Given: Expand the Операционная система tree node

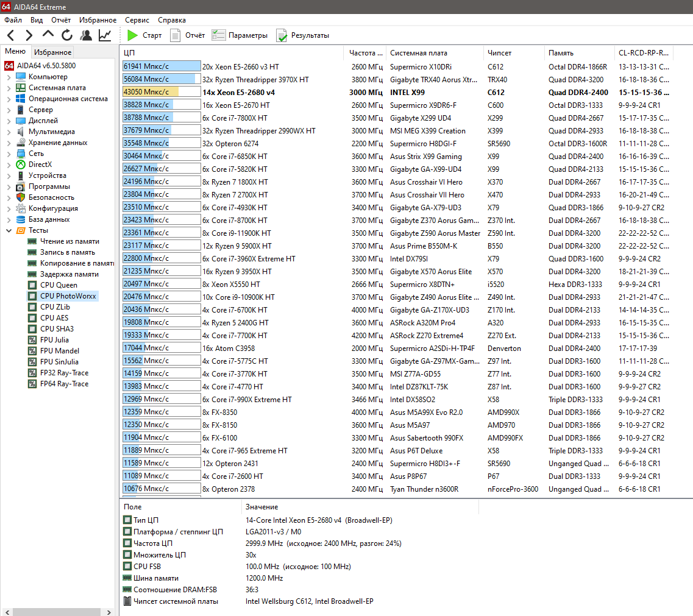Looking at the screenshot, I should tap(9, 99).
